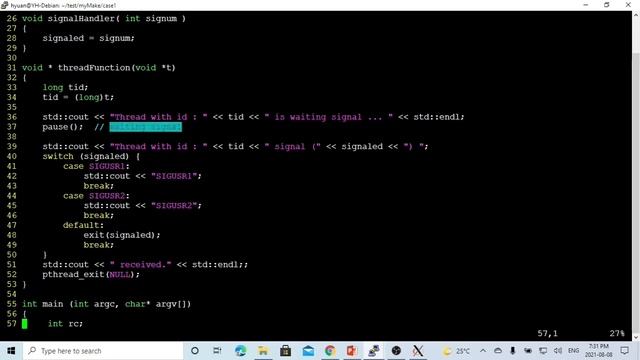Click 'case SIGUSR1:' on line 41

[x=96, y=166]
